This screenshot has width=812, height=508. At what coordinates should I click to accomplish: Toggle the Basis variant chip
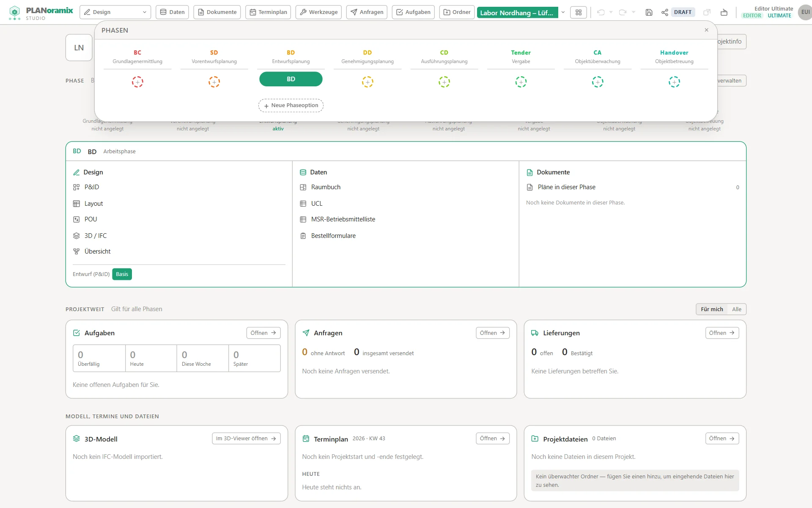pyautogui.click(x=122, y=274)
